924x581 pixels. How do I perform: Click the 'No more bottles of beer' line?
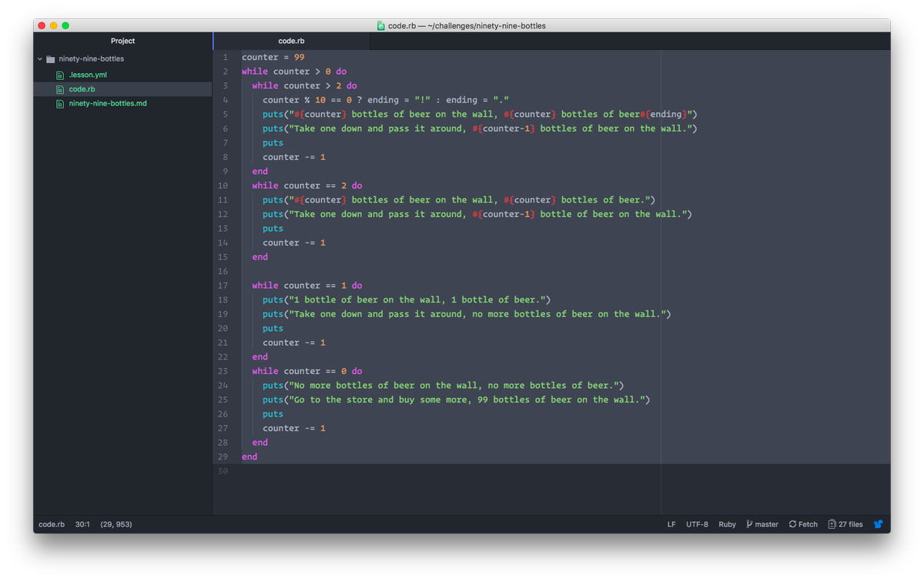click(x=444, y=386)
